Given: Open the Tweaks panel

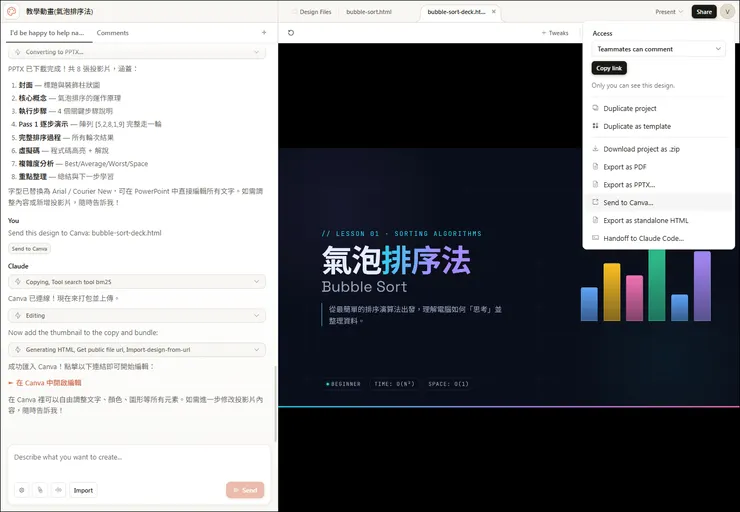Looking at the screenshot, I should pos(555,33).
